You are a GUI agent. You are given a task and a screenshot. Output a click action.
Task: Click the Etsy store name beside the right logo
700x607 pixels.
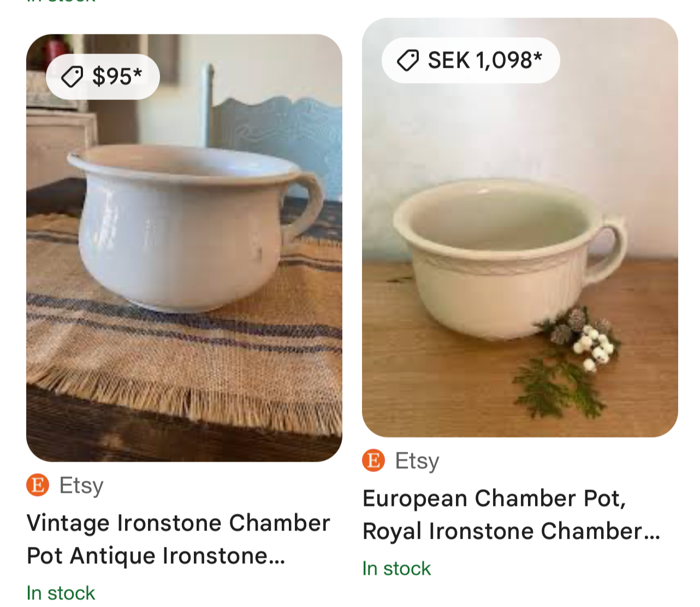[x=417, y=461]
